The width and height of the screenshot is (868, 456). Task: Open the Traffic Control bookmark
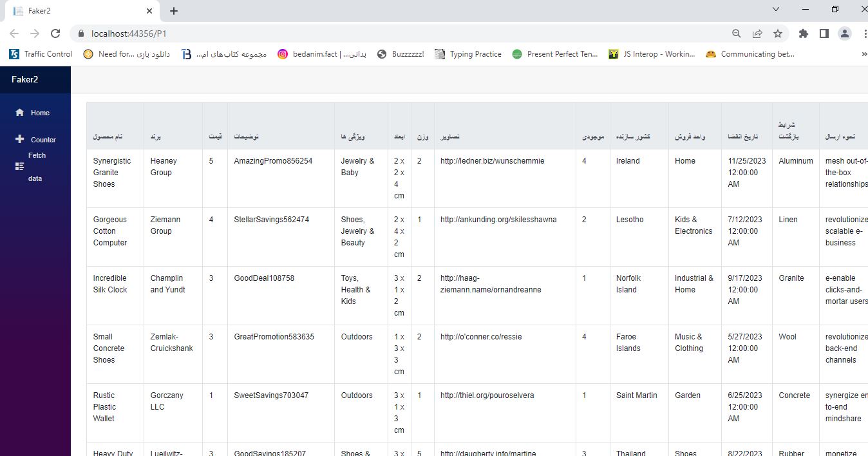41,54
